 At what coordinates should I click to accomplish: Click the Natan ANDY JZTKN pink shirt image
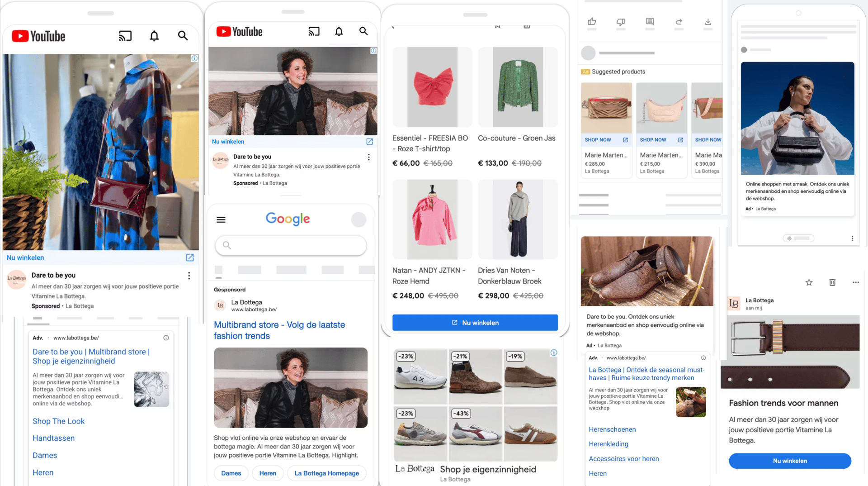point(432,219)
